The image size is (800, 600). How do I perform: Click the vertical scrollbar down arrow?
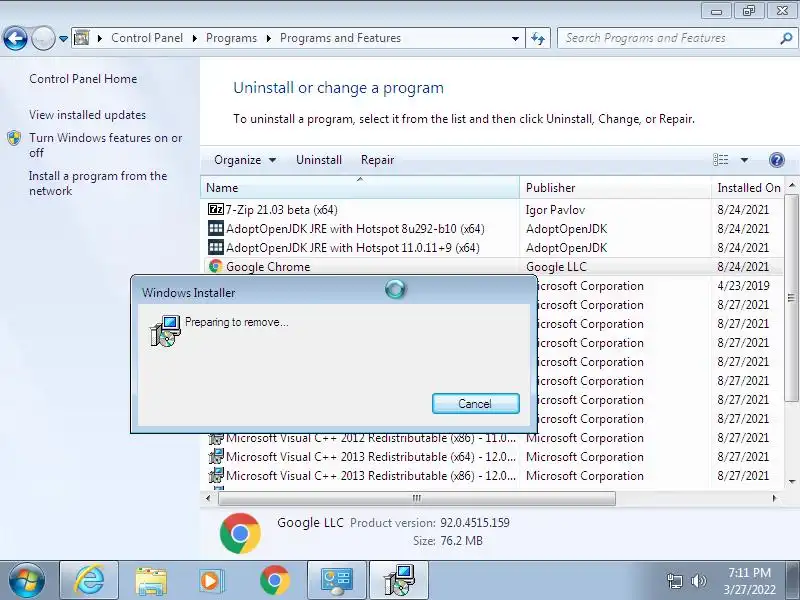791,481
